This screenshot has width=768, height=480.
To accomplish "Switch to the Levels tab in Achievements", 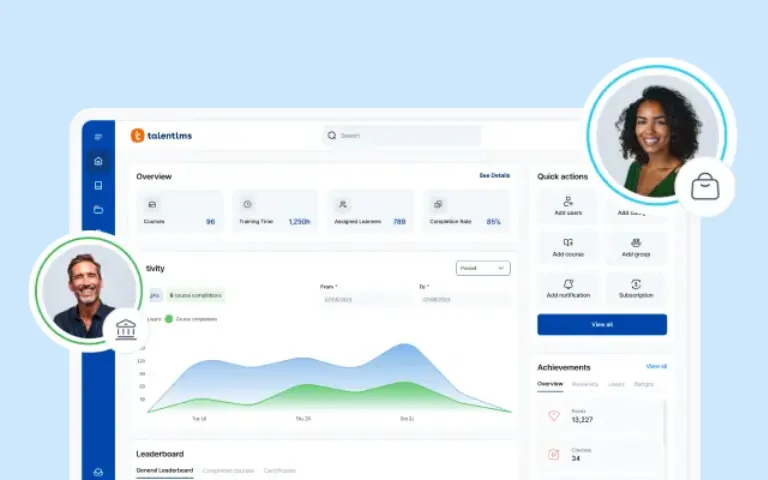I will pyautogui.click(x=616, y=384).
